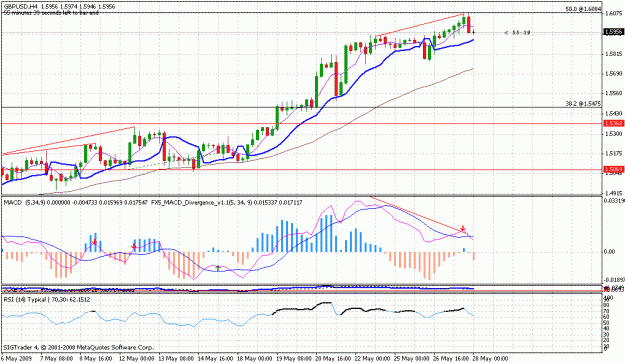Click the 1.5175 price scale value

coord(613,153)
